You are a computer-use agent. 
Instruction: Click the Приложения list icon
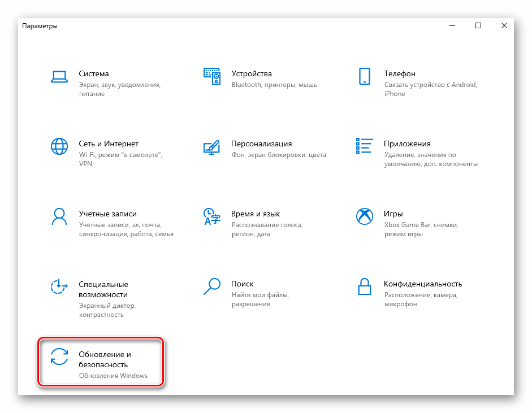pos(364,146)
